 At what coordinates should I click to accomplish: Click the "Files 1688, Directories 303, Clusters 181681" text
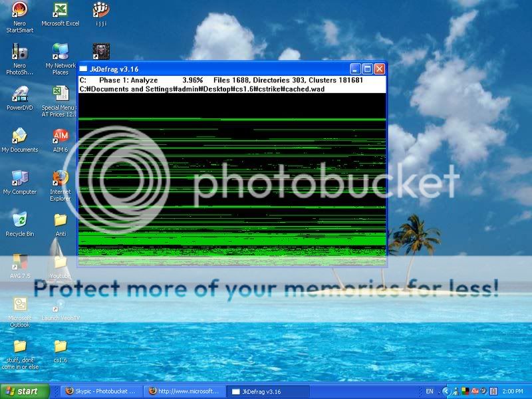pyautogui.click(x=288, y=80)
